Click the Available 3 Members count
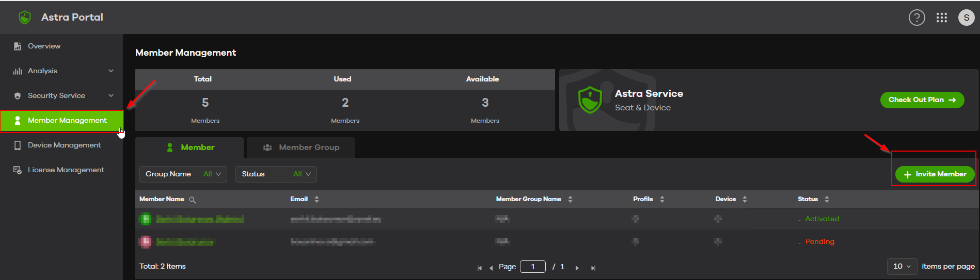980x280 pixels. tap(485, 103)
